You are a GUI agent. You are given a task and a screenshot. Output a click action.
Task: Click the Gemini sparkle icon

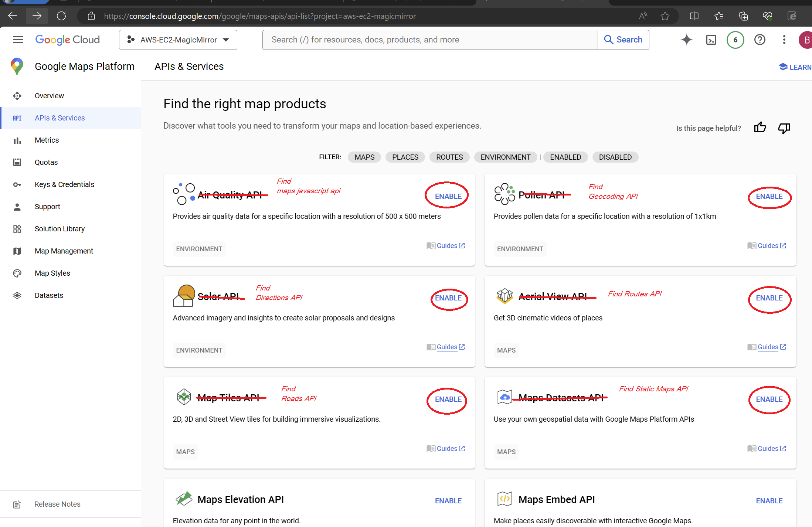(686, 40)
